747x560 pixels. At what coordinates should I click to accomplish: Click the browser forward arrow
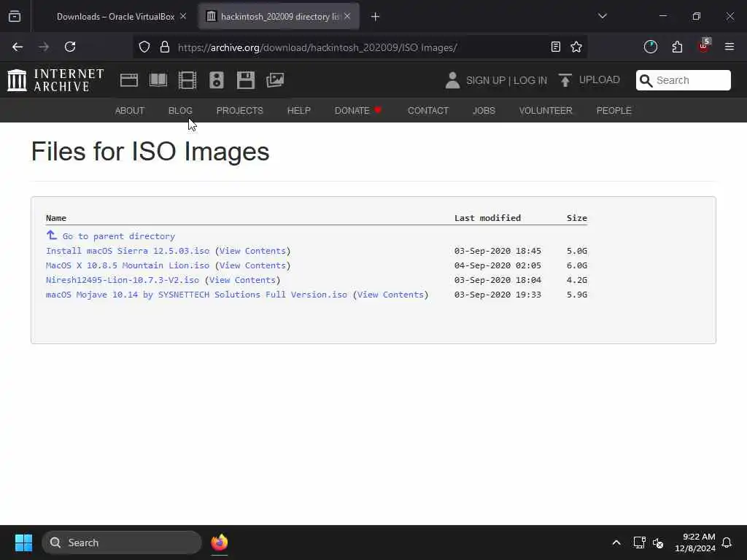point(44,47)
